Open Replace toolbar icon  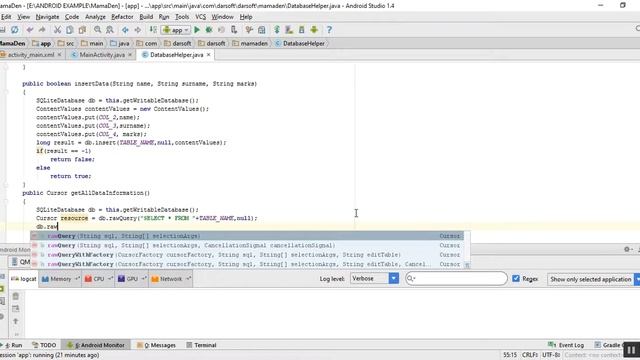point(110,30)
